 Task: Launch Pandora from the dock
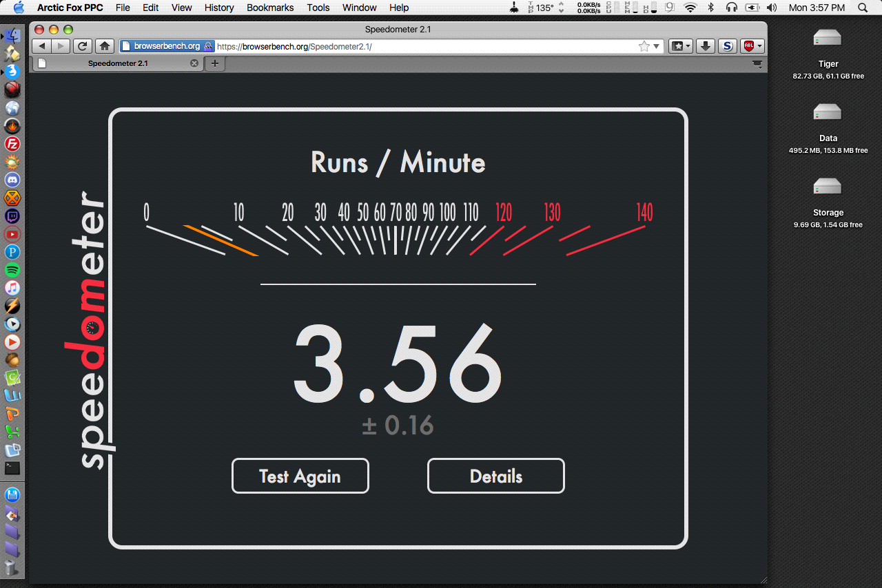12,252
